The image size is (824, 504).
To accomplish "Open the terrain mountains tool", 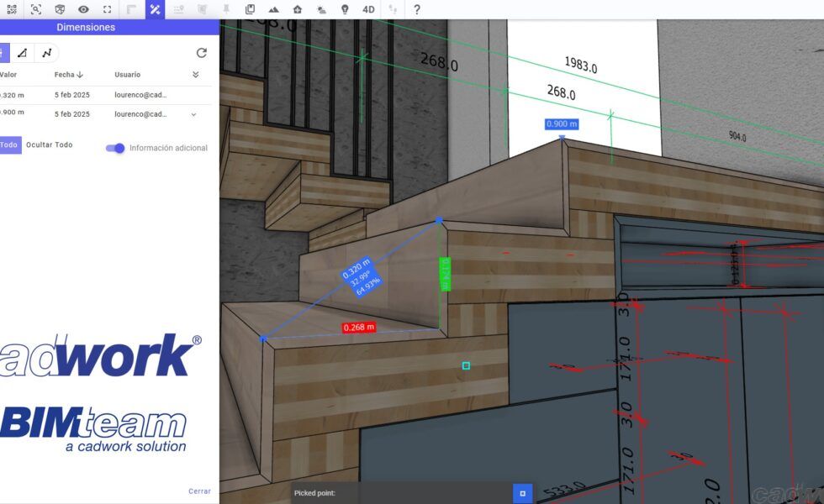I will (274, 9).
